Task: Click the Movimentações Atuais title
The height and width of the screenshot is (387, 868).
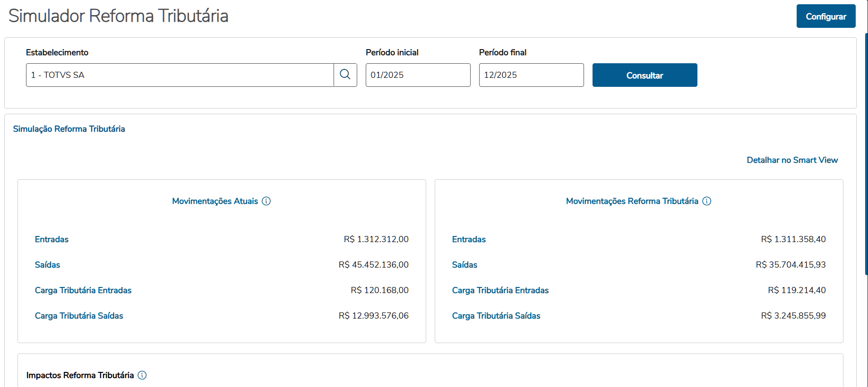Action: point(215,201)
